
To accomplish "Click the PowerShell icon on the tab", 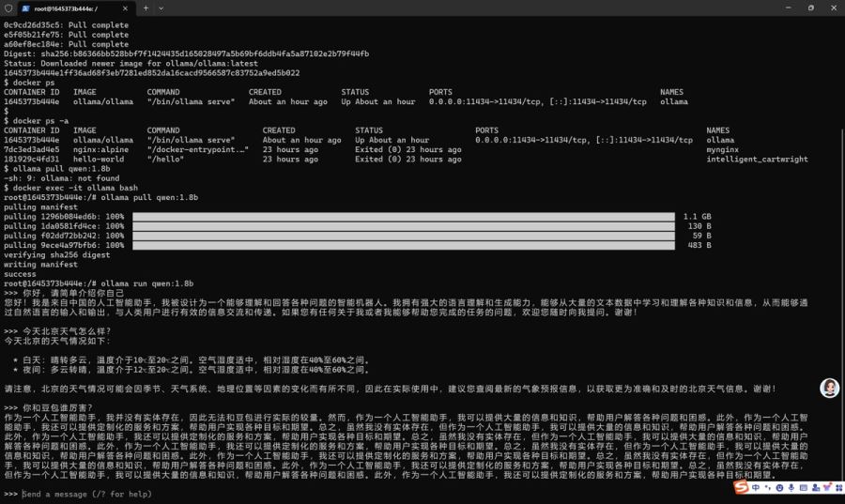I will pos(25,8).
